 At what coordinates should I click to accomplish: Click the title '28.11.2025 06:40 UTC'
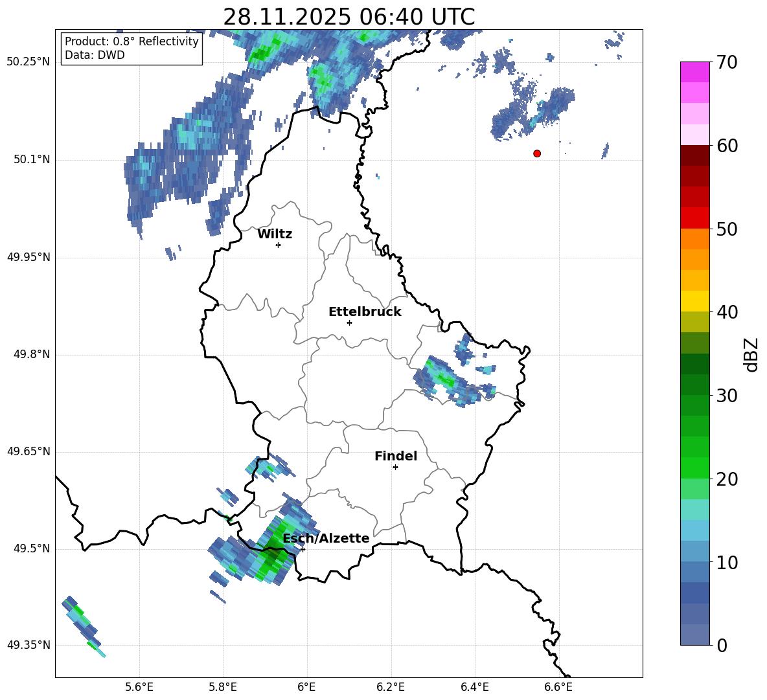[x=349, y=17]
